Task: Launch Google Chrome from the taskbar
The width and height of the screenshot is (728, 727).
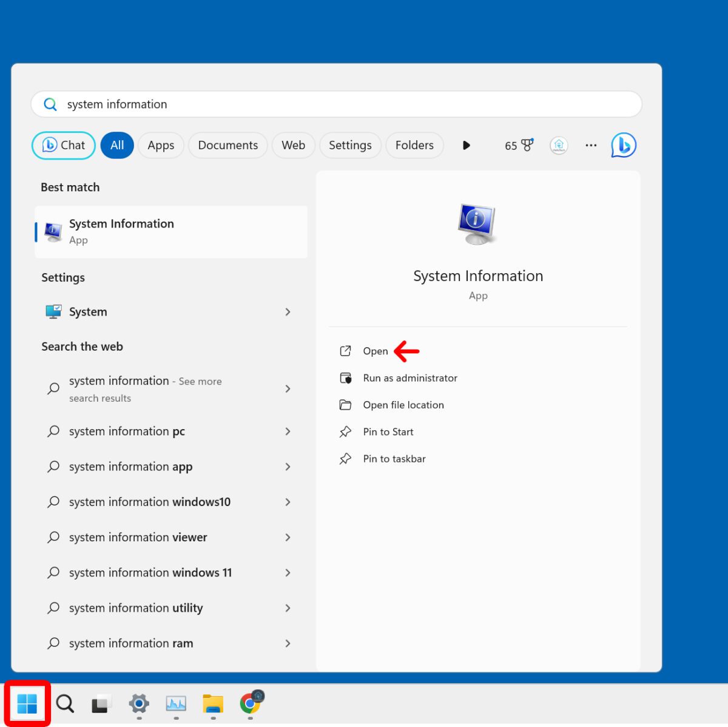Action: click(x=251, y=703)
